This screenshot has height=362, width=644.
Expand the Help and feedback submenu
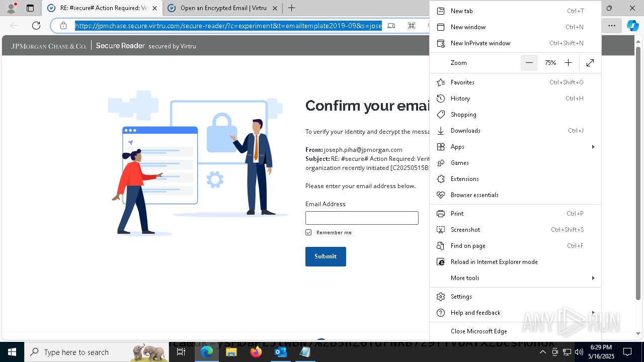coord(515,313)
